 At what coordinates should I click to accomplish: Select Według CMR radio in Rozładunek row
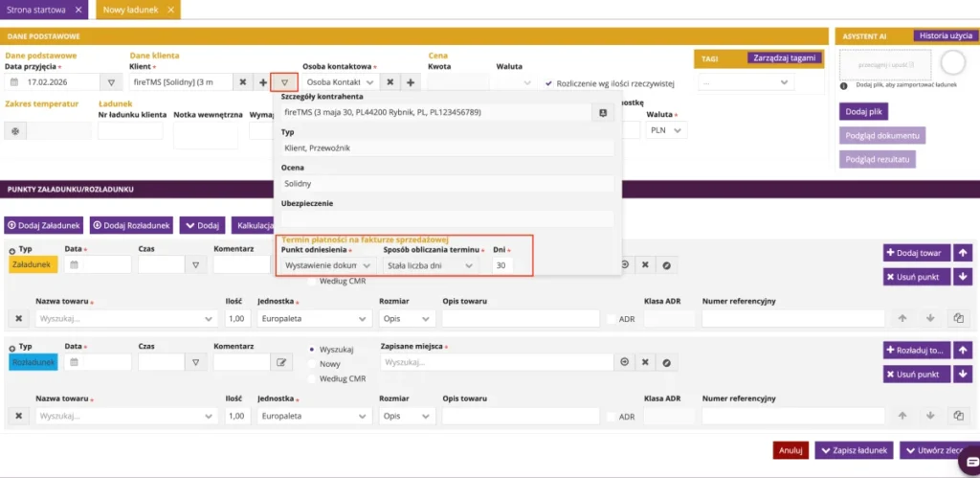312,378
